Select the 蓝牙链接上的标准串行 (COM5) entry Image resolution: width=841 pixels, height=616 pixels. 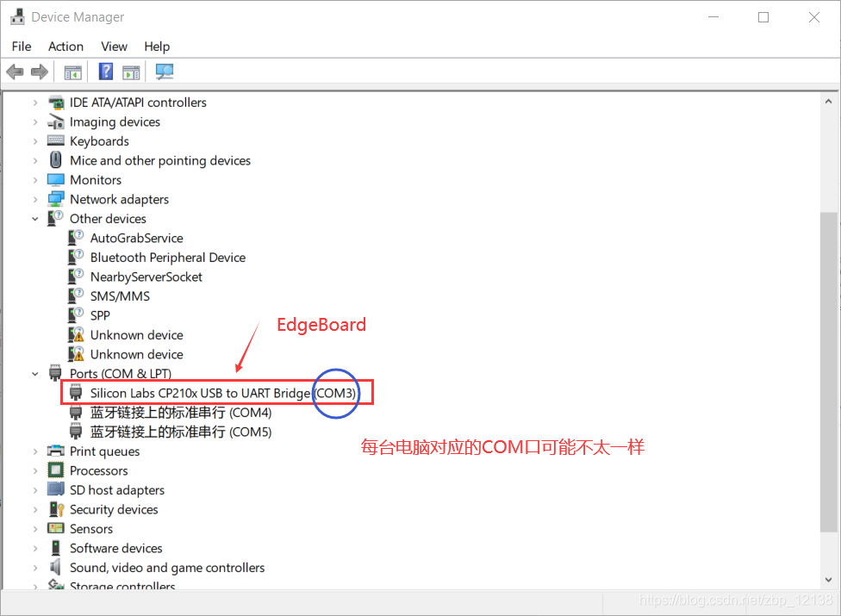tap(181, 432)
